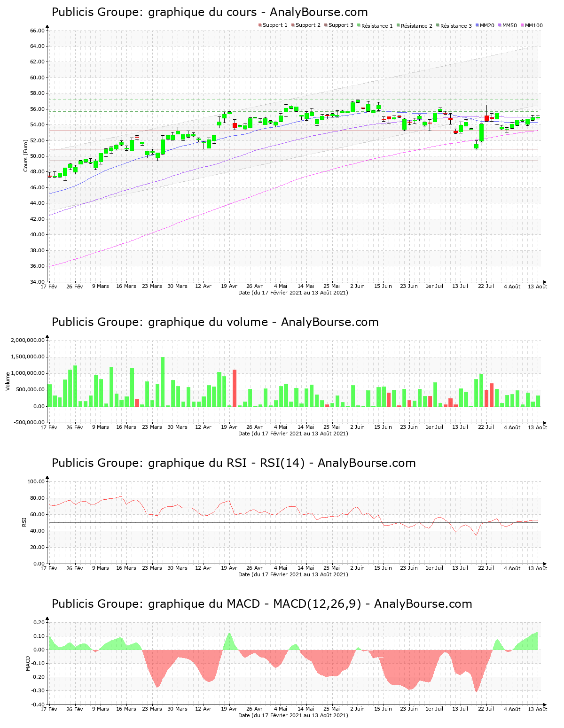
Task: Click the date range caption under volume chart
Action: pyautogui.click(x=293, y=434)
